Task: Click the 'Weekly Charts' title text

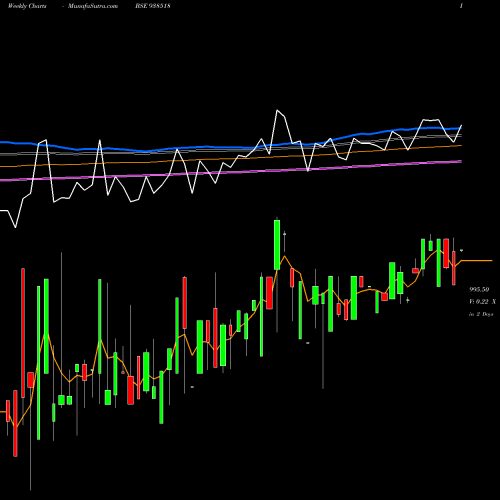Action: coord(27,6)
